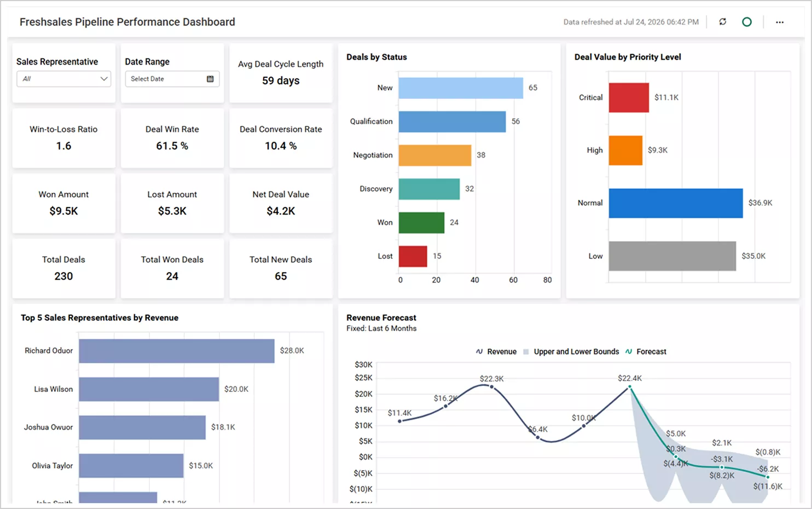Click the $10.0K revenue data point
Screen dimensions: 812x509
click(x=583, y=425)
